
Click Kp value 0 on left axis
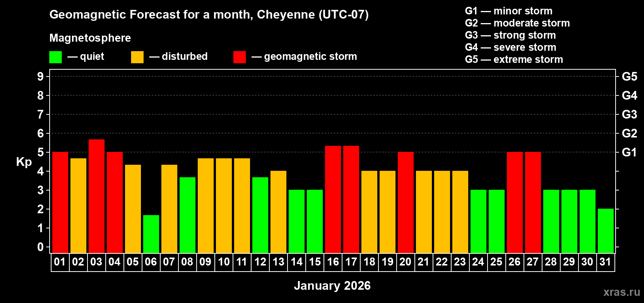click(41, 247)
